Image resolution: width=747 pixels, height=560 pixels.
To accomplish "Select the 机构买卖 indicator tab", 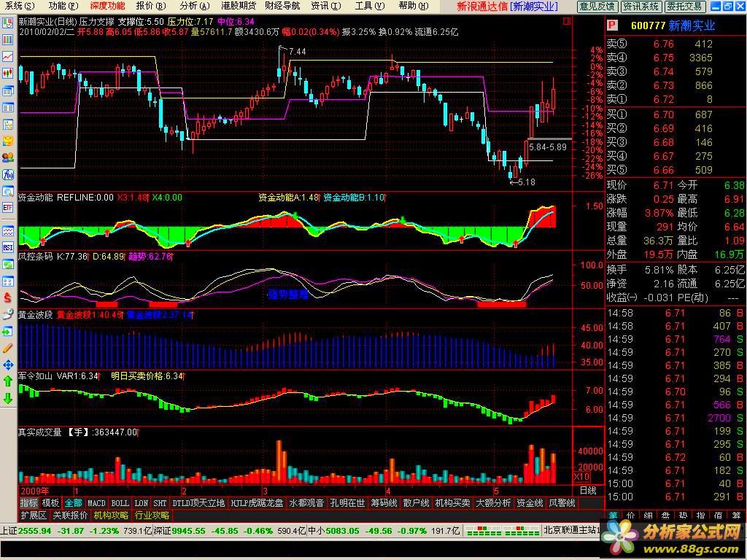I will 452,503.
